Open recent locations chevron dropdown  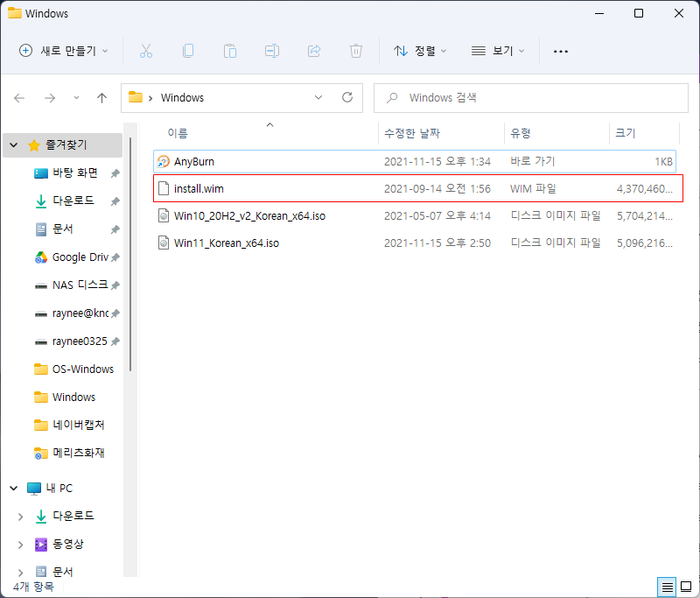(x=76, y=98)
